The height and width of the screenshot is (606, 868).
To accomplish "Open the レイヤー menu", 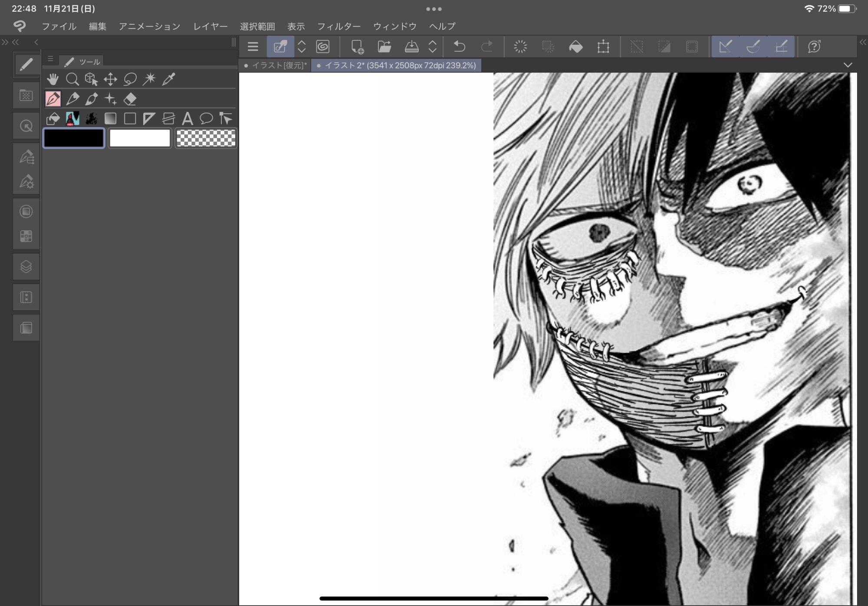I will click(x=210, y=26).
